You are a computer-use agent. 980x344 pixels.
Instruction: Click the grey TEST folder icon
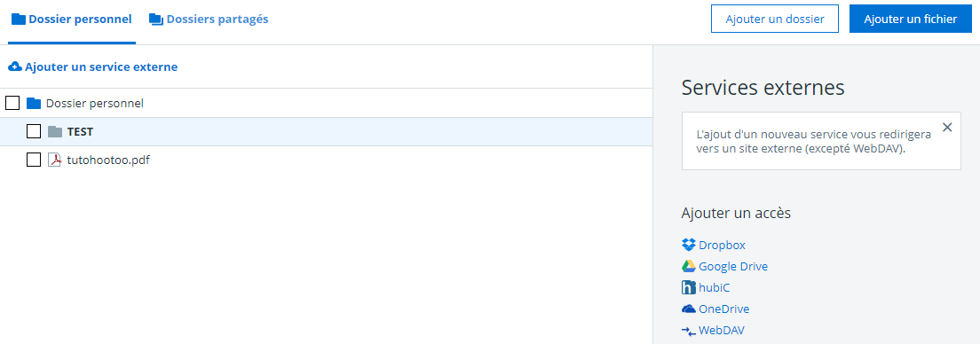55,132
